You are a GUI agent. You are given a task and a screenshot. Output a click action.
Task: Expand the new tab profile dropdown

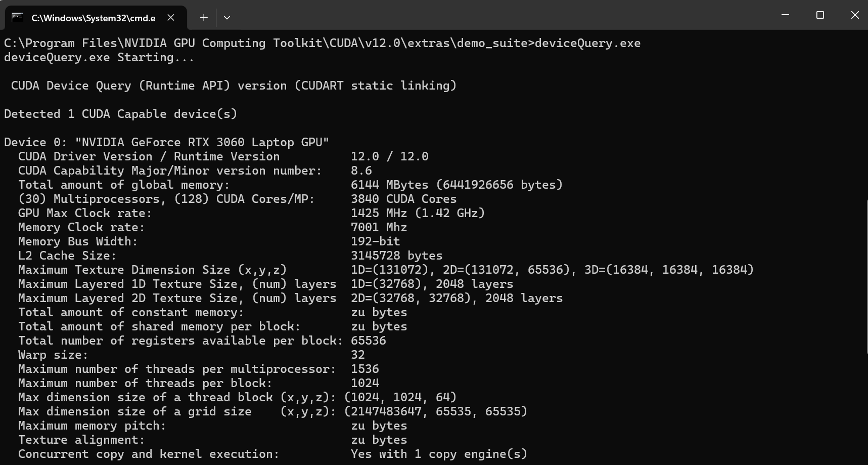tap(227, 18)
